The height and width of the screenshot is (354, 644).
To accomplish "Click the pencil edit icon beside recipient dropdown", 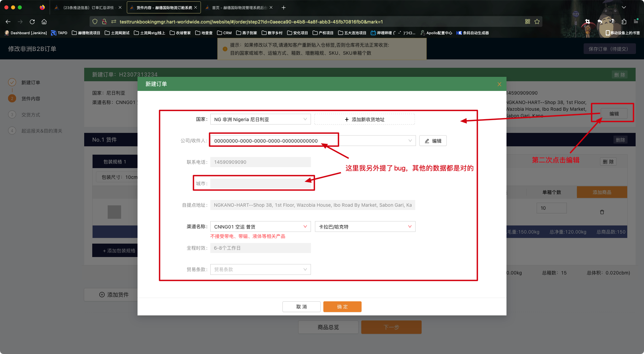I will pyautogui.click(x=427, y=141).
